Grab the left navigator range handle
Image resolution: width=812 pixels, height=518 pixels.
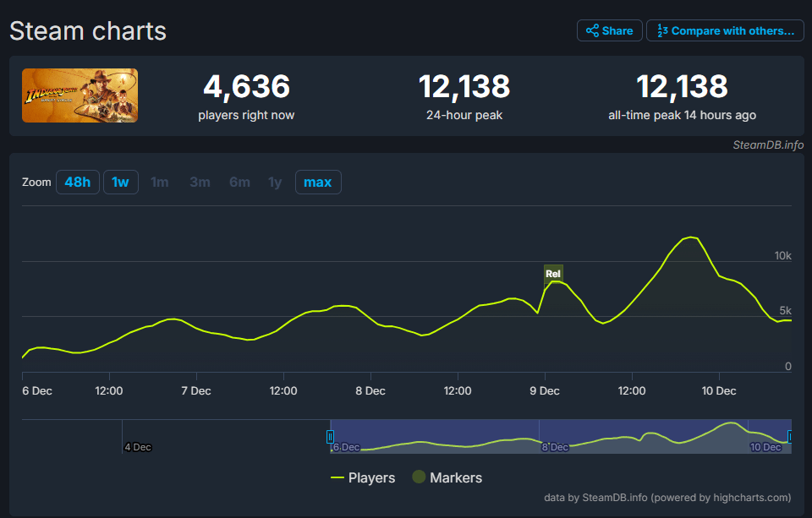click(x=330, y=437)
